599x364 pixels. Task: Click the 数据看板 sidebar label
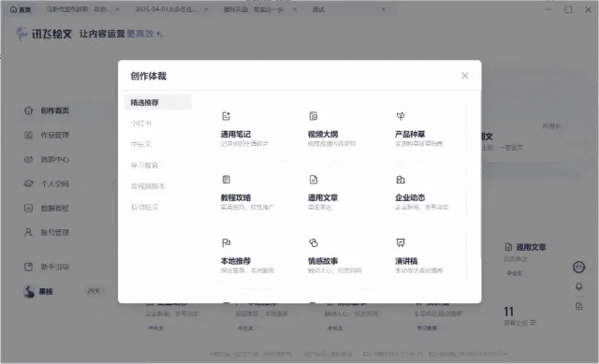click(54, 208)
